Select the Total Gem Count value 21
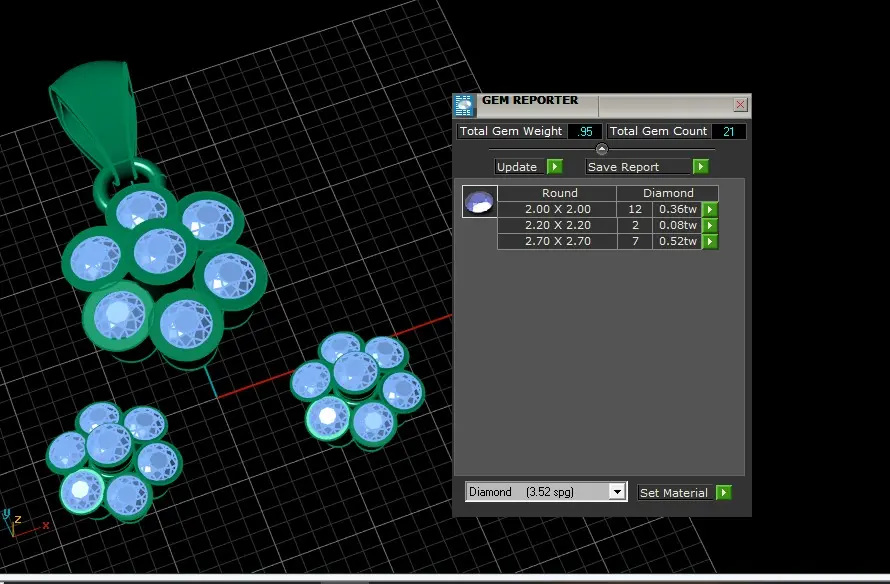Viewport: 890px width, 584px height. tap(729, 132)
